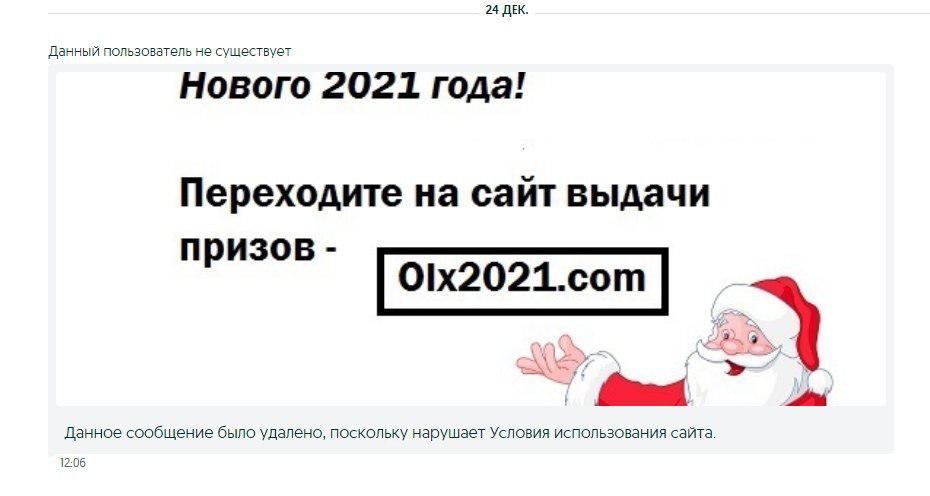Image resolution: width=930 pixels, height=496 pixels.
Task: Click the 12:06 message timestamp
Action: coord(73,463)
